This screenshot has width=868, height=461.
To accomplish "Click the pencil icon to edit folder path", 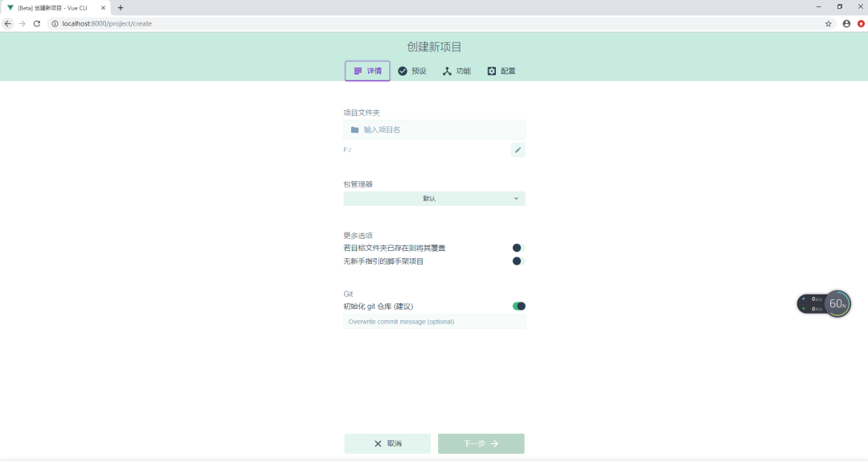I will click(518, 150).
